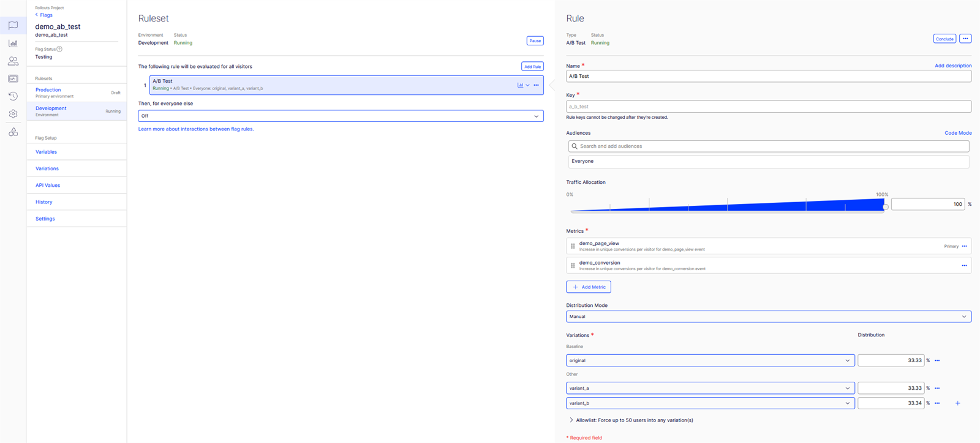Click the Key field showing a_b_test

tap(768, 107)
